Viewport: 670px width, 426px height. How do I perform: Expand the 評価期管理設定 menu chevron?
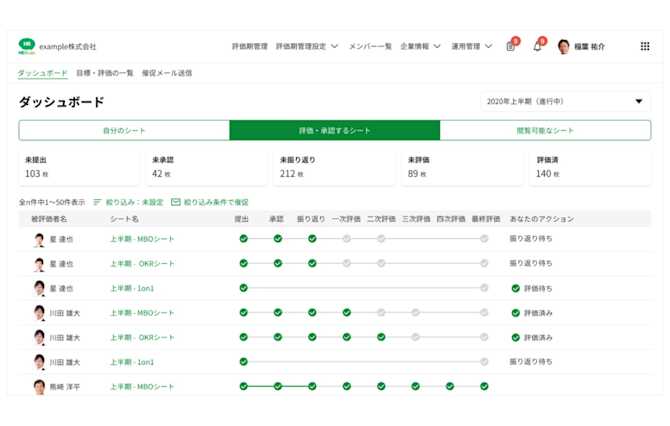(335, 46)
